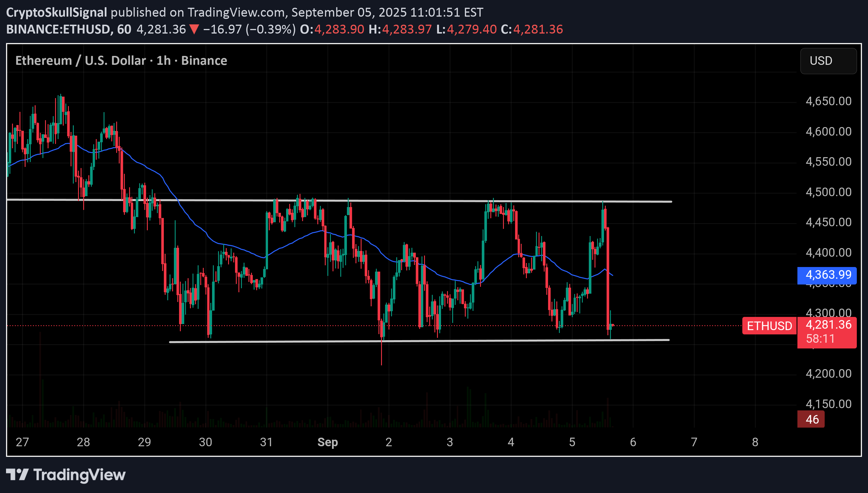
Task: Click the red ETHUSD price tag
Action: [x=769, y=326]
